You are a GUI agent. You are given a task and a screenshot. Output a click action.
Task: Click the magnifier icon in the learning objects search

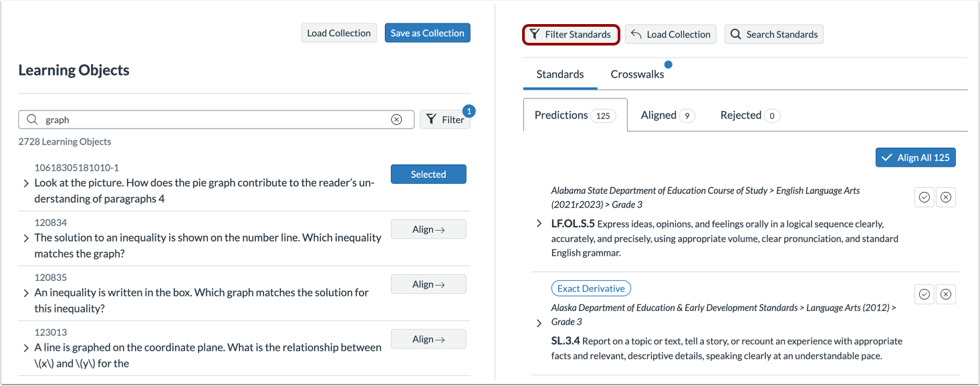point(32,120)
